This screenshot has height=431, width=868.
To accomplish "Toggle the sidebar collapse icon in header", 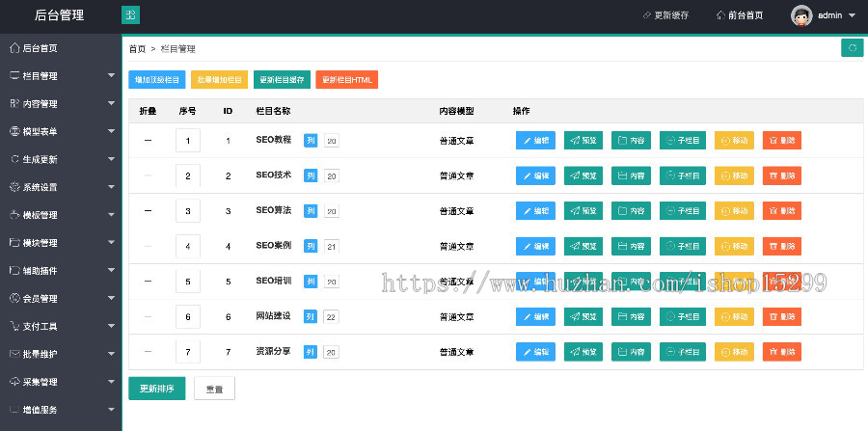I will click(130, 14).
